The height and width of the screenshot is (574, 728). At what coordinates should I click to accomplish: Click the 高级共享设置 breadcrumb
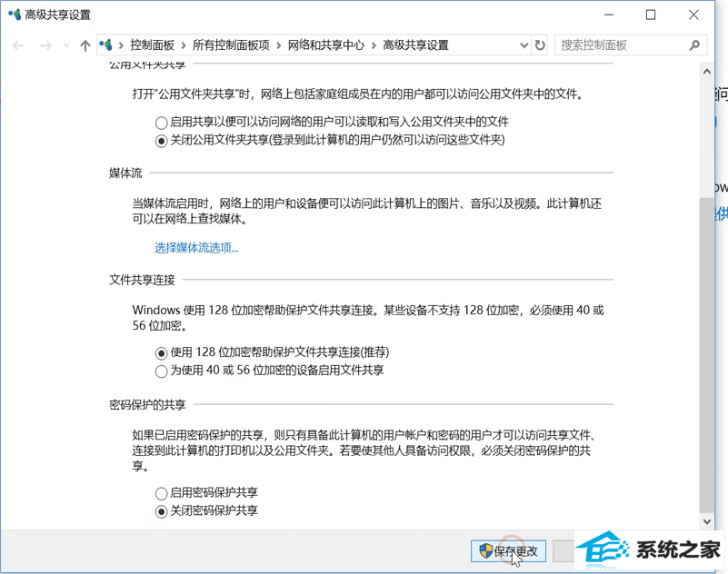click(x=415, y=45)
